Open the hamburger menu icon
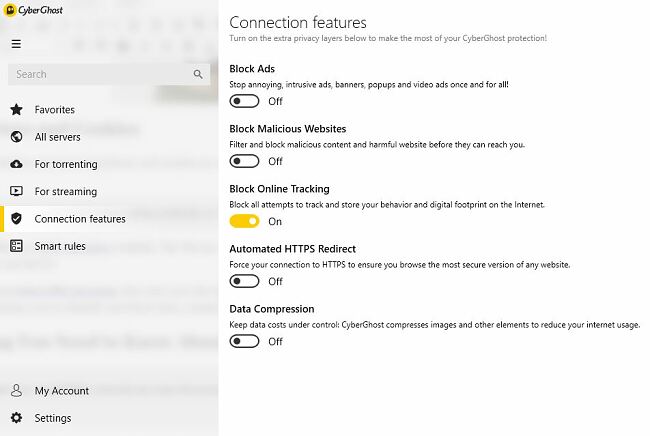This screenshot has width=650, height=436. [16, 44]
